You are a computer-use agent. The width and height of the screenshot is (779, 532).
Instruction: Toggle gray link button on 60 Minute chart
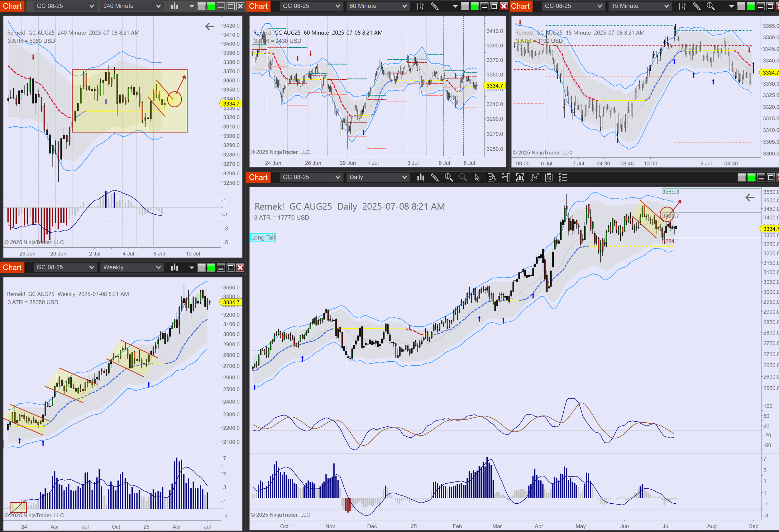465,6
